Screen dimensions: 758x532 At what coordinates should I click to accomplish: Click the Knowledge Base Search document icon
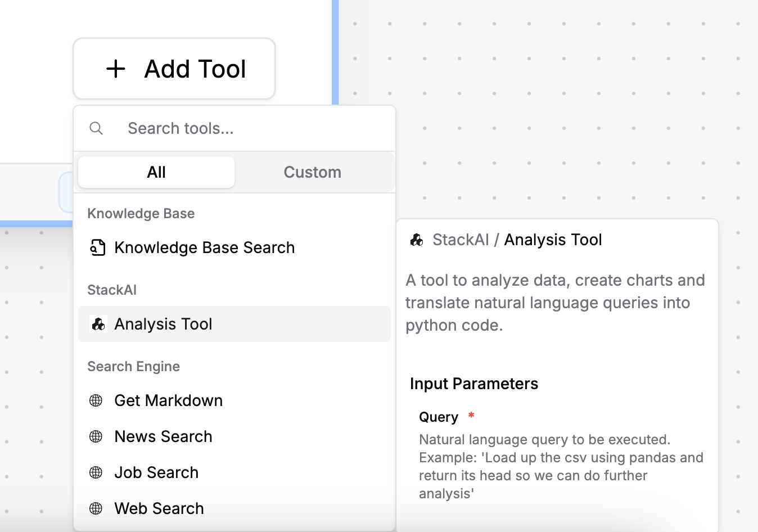98,247
